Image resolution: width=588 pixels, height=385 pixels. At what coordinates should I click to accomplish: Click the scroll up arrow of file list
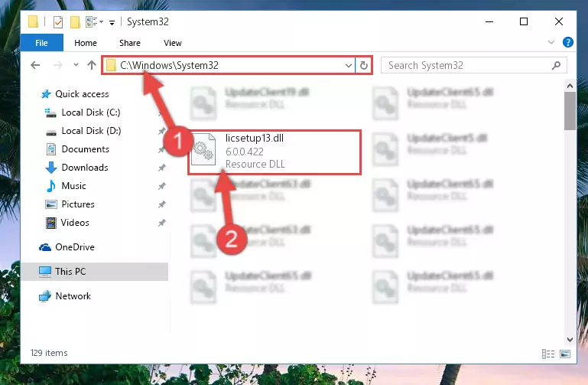(570, 86)
